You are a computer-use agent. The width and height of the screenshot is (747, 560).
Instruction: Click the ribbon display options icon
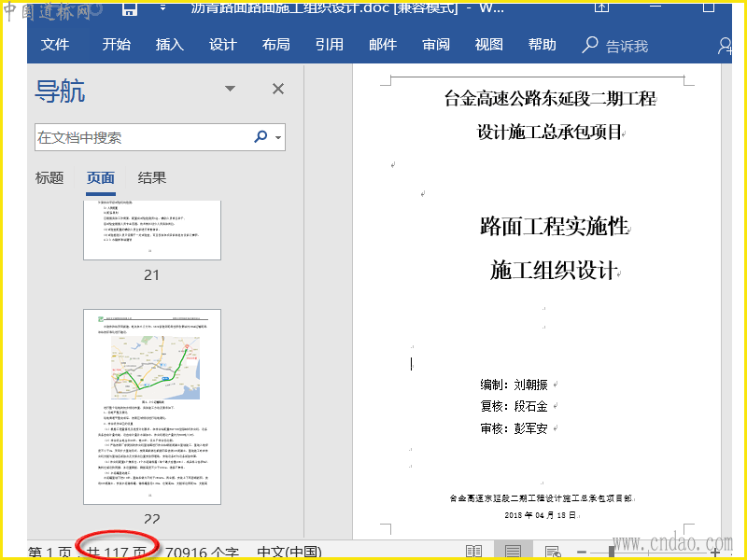click(601, 7)
